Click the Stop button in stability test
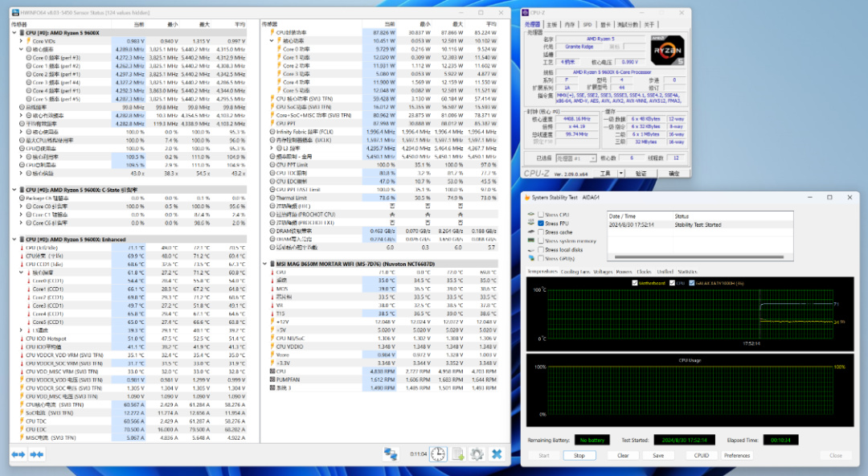 pyautogui.click(x=579, y=455)
